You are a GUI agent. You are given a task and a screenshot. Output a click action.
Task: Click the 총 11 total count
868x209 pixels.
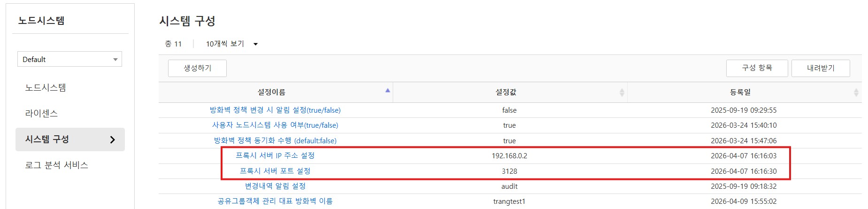(x=173, y=44)
